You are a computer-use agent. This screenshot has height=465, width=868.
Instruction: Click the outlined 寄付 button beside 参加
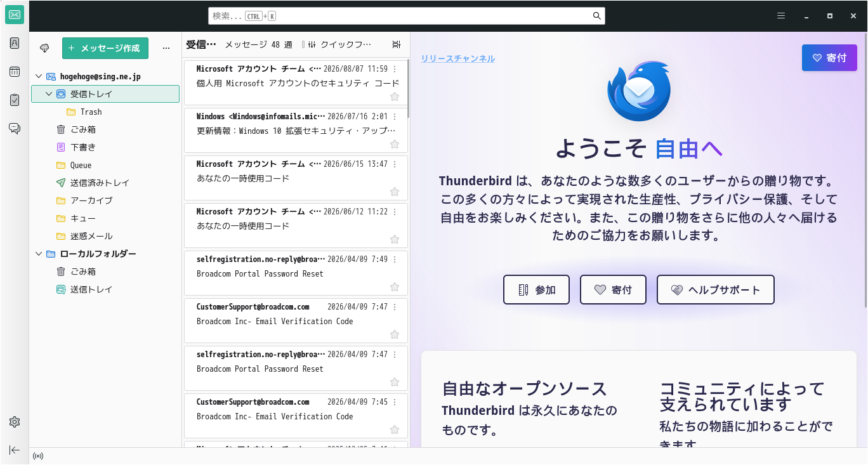tap(613, 290)
